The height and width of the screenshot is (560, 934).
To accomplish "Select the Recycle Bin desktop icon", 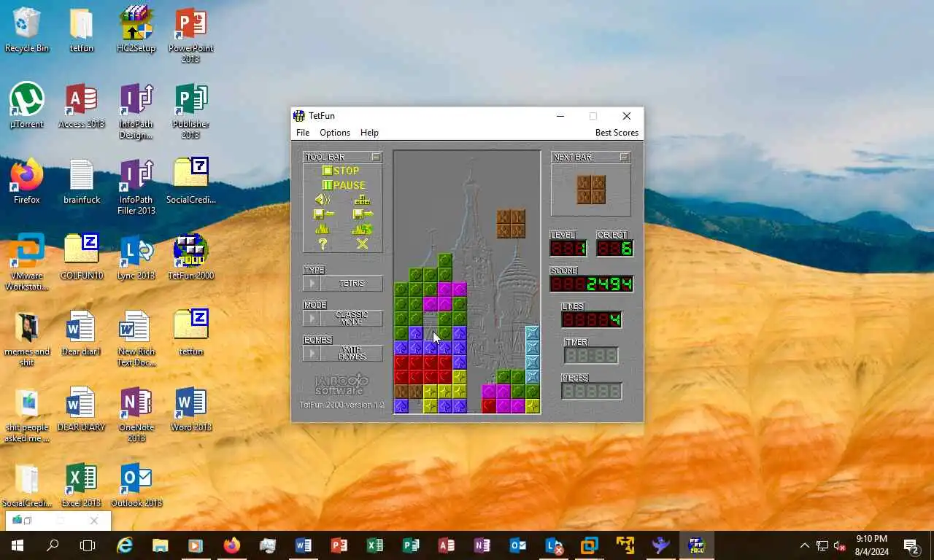I will point(27,31).
